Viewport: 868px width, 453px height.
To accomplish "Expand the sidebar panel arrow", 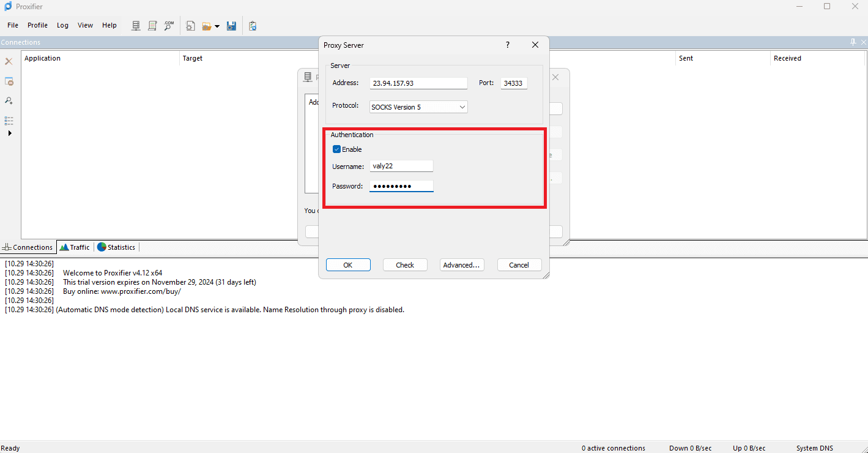I will [9, 133].
